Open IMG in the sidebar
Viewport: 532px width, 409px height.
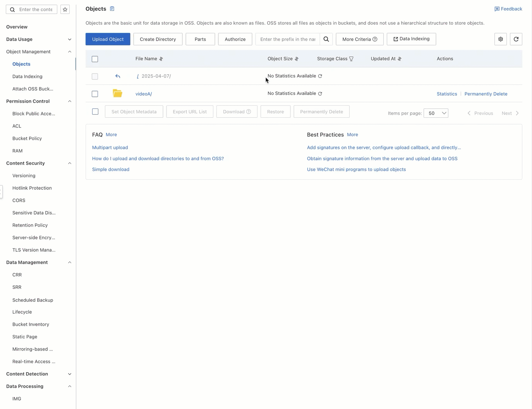(x=17, y=399)
